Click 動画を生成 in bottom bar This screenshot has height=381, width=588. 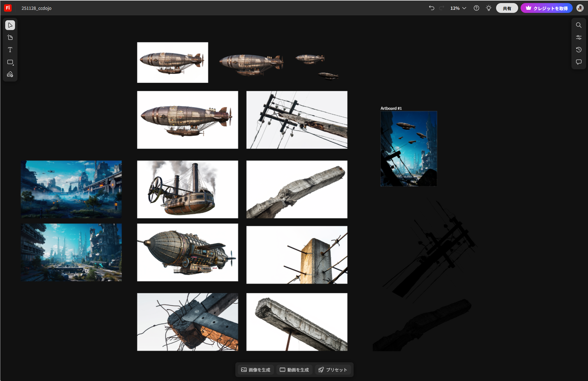[x=294, y=370]
